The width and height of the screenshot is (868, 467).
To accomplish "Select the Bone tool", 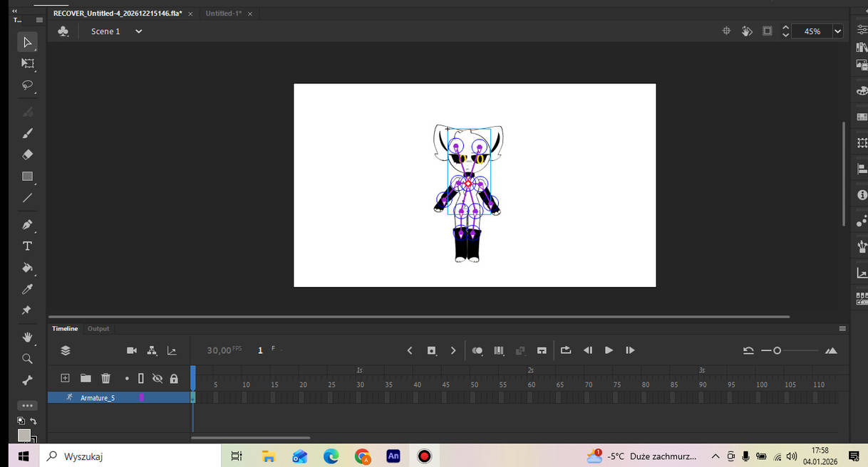I will click(x=27, y=380).
